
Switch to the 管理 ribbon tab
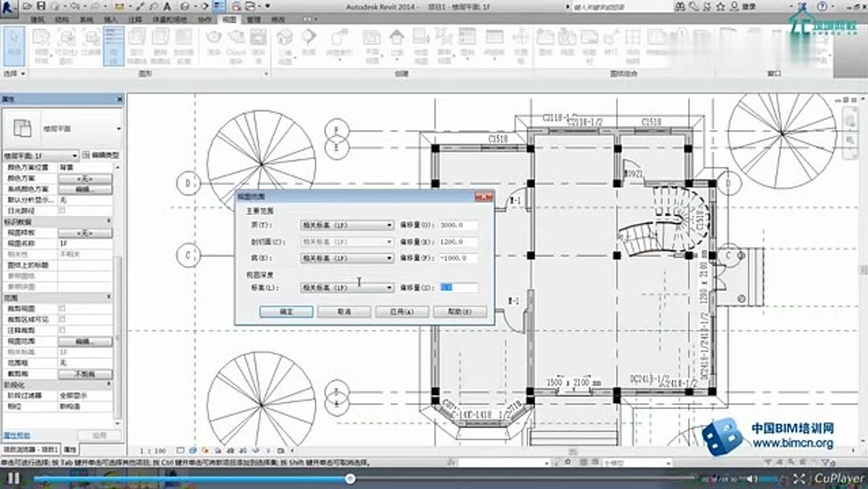coord(253,19)
